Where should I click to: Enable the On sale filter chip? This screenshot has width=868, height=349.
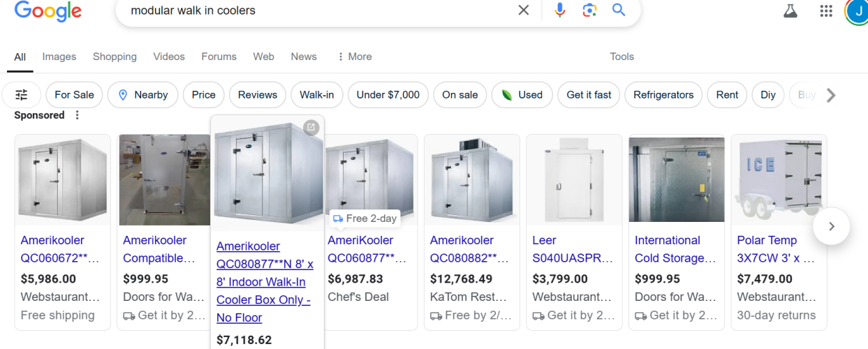pyautogui.click(x=460, y=95)
